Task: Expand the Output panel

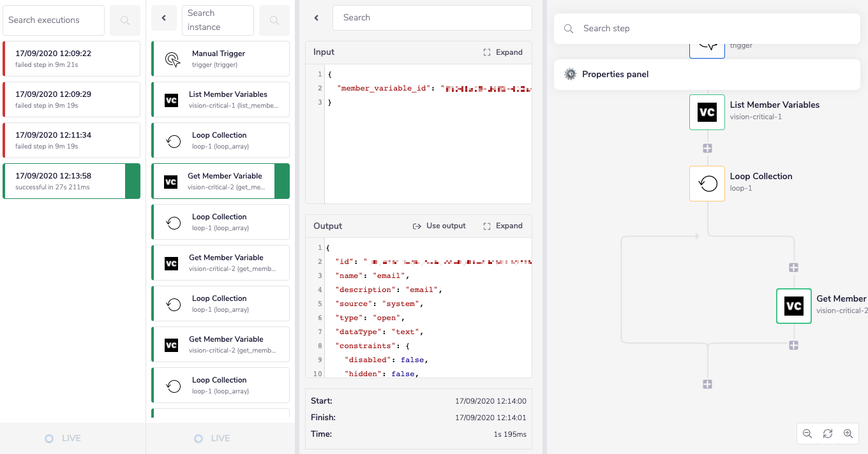Action: [x=503, y=226]
